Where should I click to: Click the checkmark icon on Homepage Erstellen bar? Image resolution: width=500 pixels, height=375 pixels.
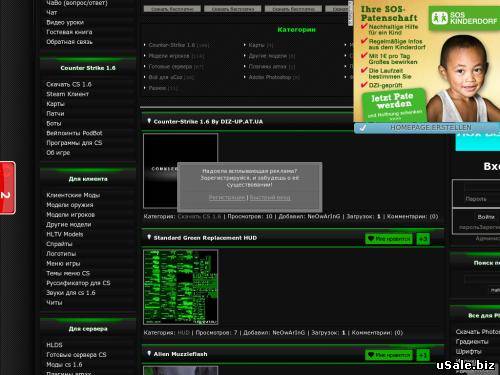[362, 128]
